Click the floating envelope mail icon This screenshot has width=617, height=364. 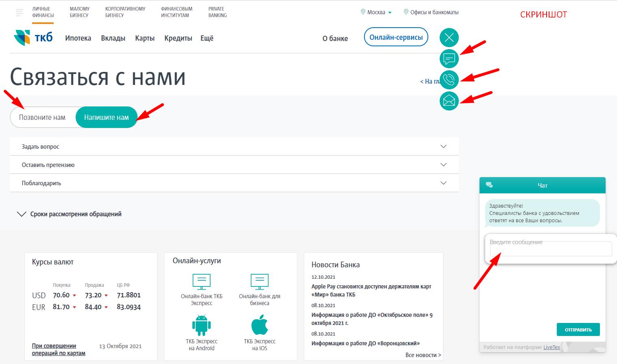[449, 101]
